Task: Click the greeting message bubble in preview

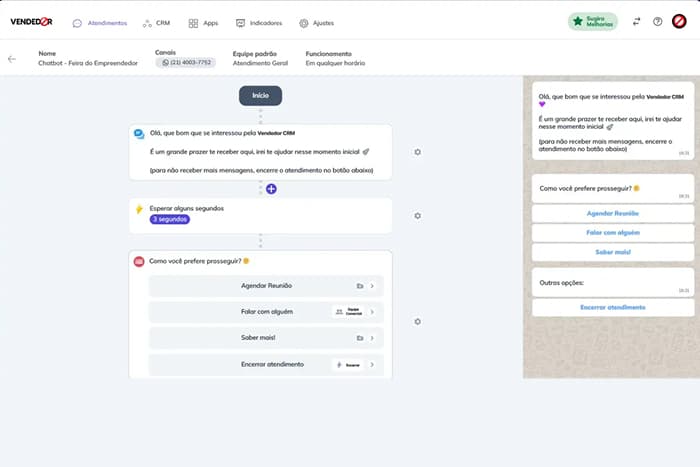Action: tap(613, 121)
